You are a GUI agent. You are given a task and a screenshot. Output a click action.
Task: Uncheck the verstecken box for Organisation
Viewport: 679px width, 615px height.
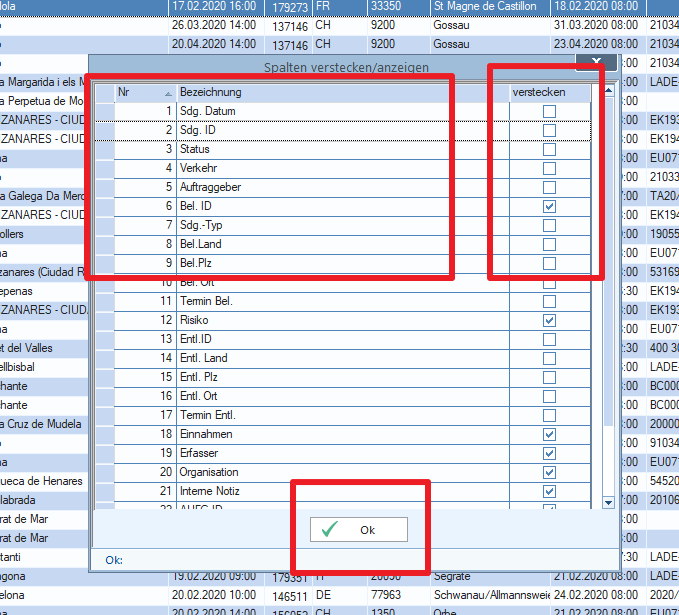(549, 473)
